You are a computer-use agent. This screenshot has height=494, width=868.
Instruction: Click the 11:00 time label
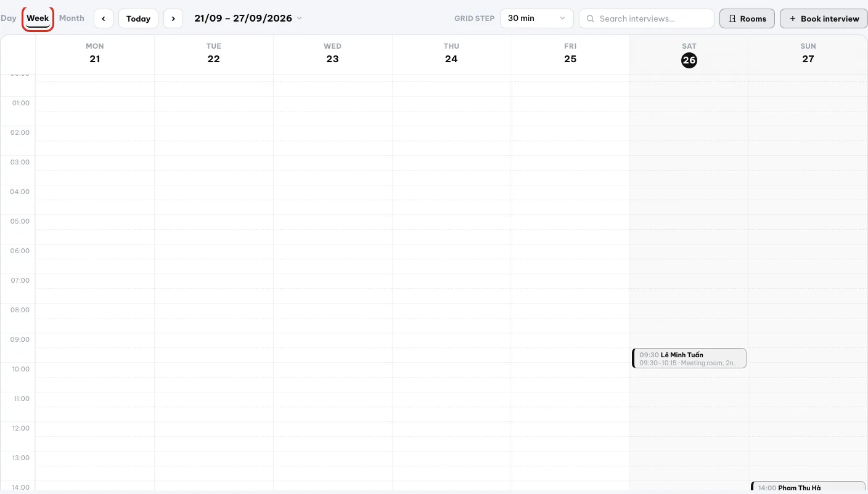[x=21, y=399]
